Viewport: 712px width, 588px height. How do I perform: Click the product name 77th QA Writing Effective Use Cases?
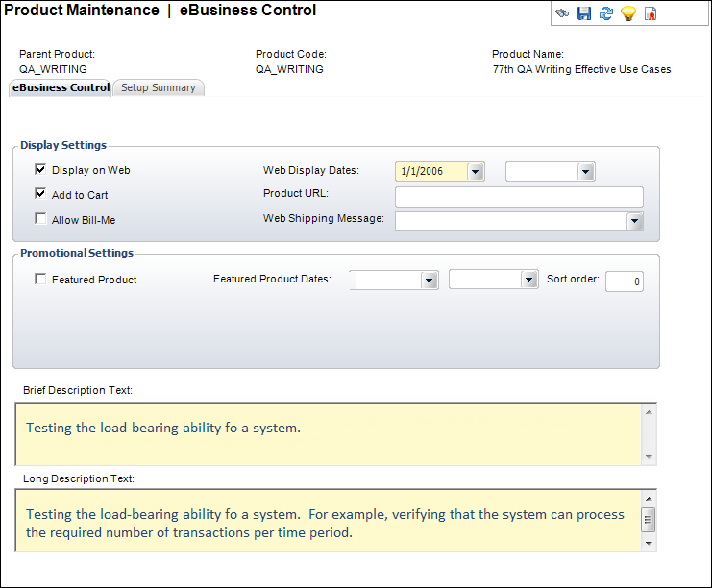tap(581, 69)
